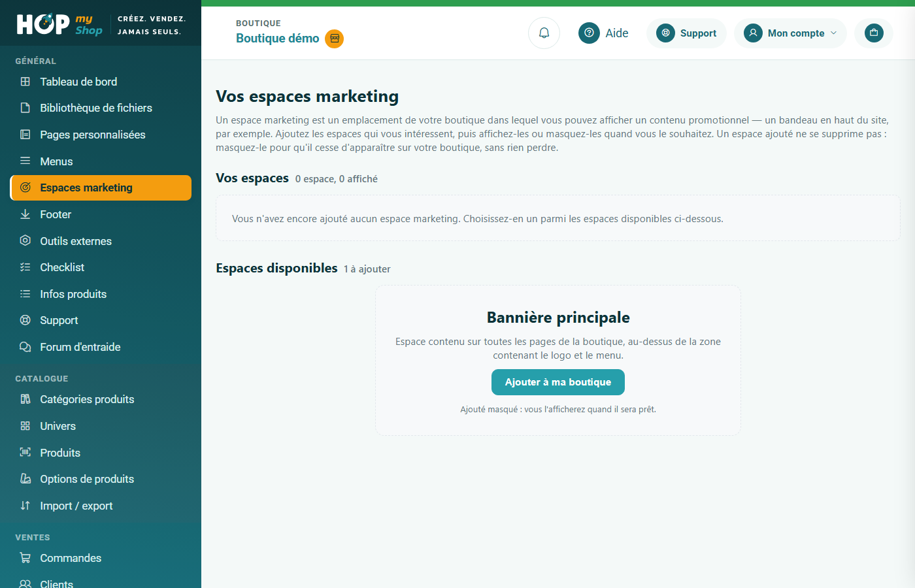The image size is (915, 588).
Task: Click the Forum d'entraide chat icon
Action: (25, 347)
